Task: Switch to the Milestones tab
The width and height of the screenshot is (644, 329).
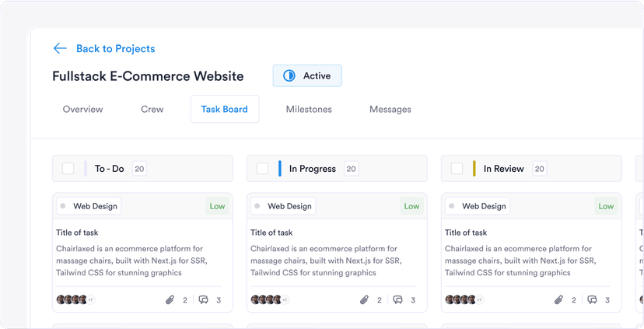Action: 309,109
